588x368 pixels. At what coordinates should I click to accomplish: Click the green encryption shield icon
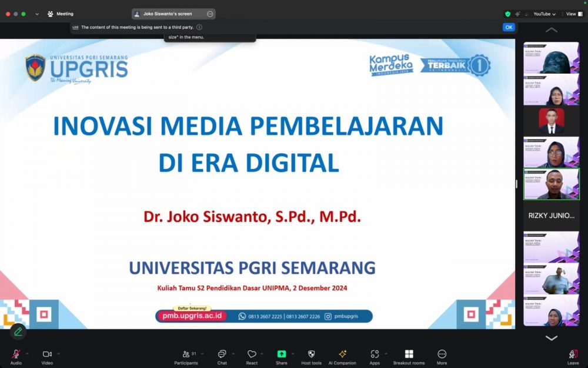click(x=508, y=14)
